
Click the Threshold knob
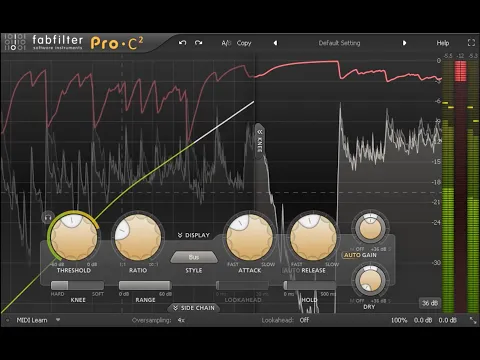click(x=74, y=237)
